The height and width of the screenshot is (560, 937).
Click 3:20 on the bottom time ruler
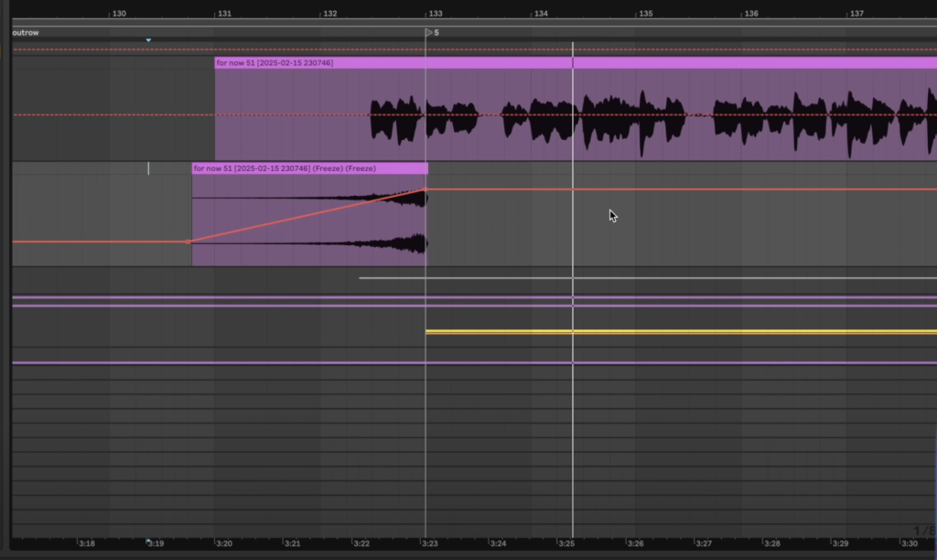(x=223, y=542)
